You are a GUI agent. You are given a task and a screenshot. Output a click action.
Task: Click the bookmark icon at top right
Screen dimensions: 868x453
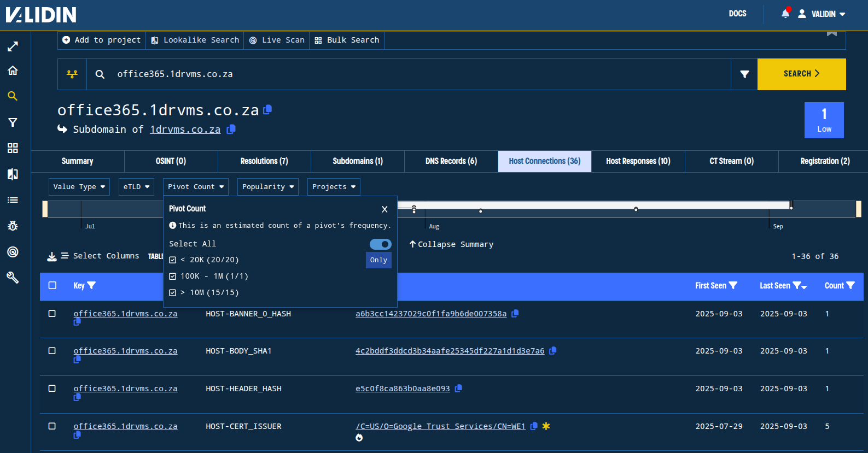pyautogui.click(x=832, y=34)
